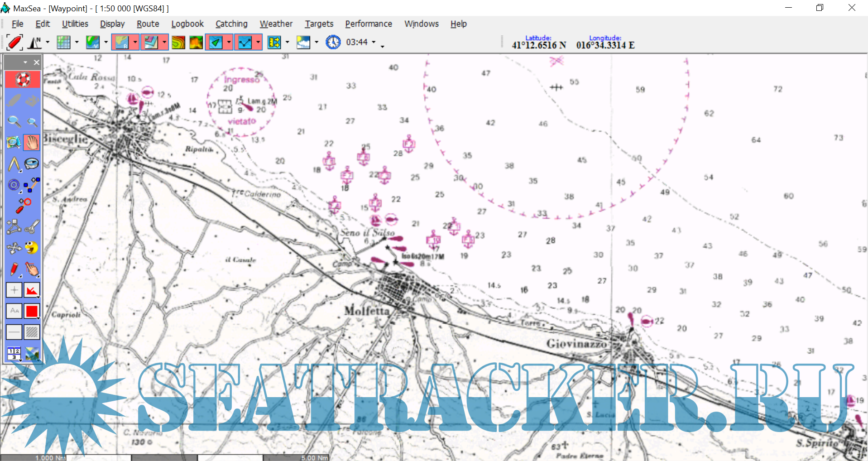The width and height of the screenshot is (868, 461).
Task: Toggle the route display layer button
Action: pyautogui.click(x=245, y=43)
